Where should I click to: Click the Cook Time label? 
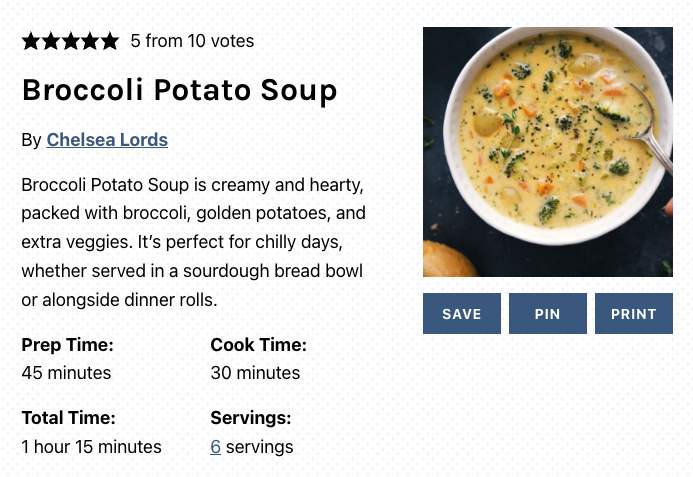258,345
